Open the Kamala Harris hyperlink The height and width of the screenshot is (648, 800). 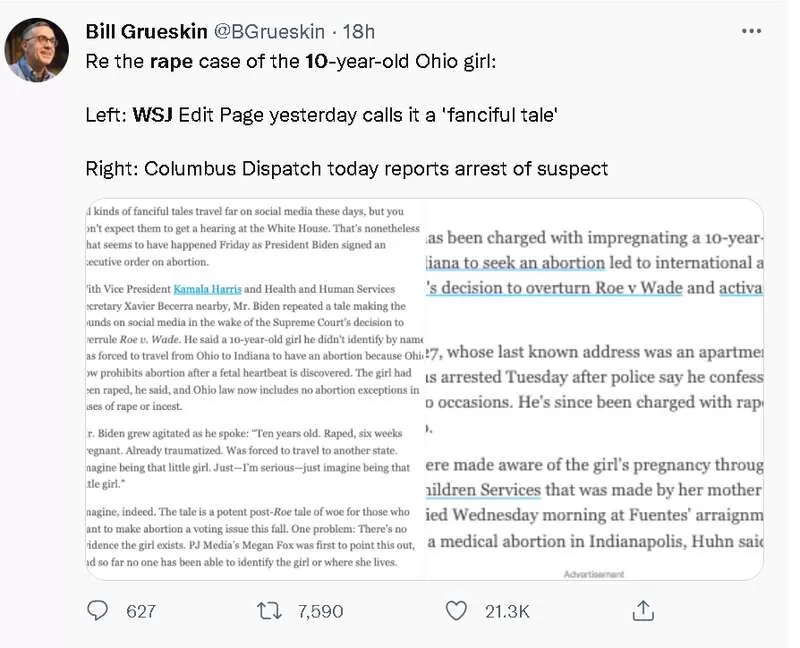point(207,289)
